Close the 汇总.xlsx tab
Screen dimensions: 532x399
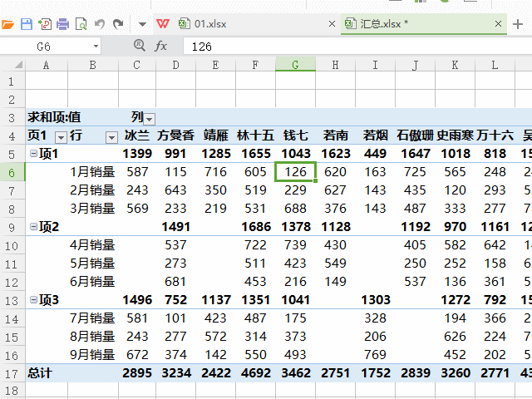click(498, 24)
